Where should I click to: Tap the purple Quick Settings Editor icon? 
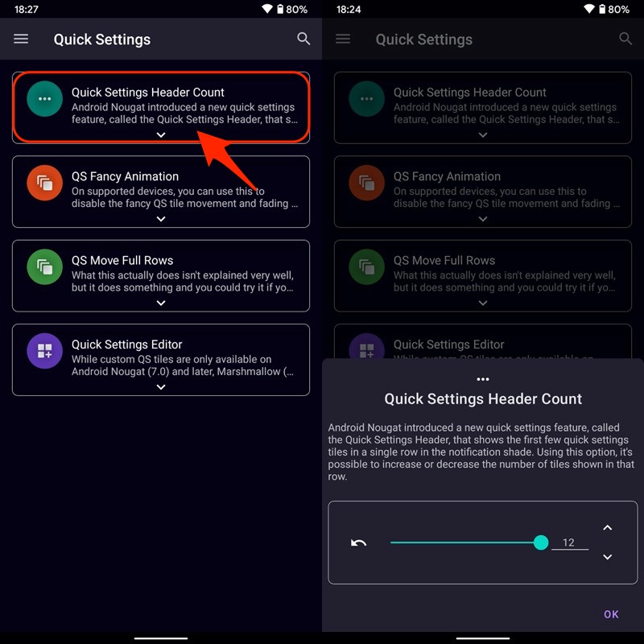point(44,351)
